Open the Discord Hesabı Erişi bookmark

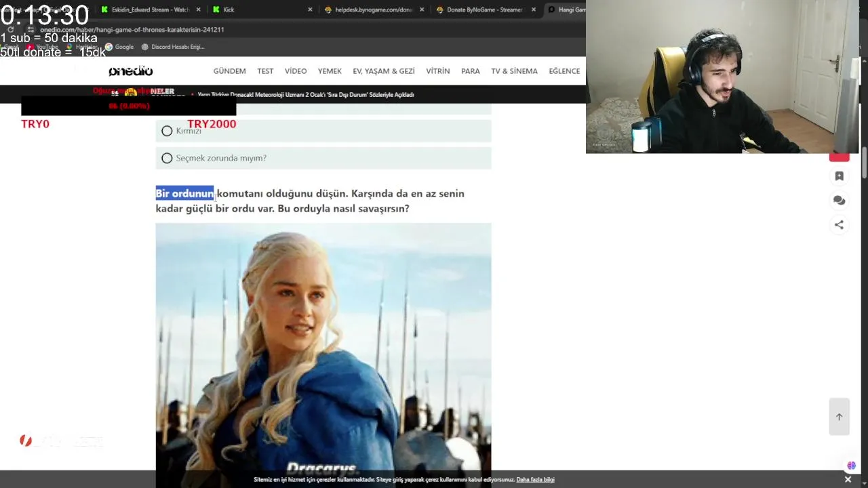[173, 47]
